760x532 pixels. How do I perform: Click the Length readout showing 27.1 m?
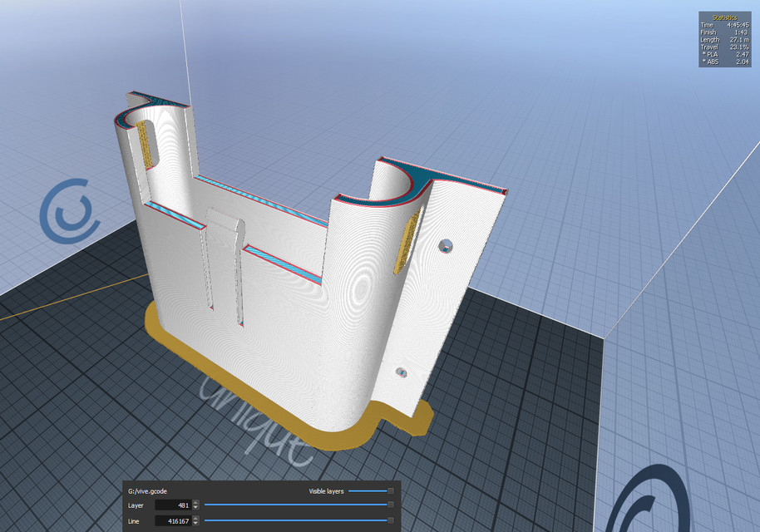pos(738,40)
